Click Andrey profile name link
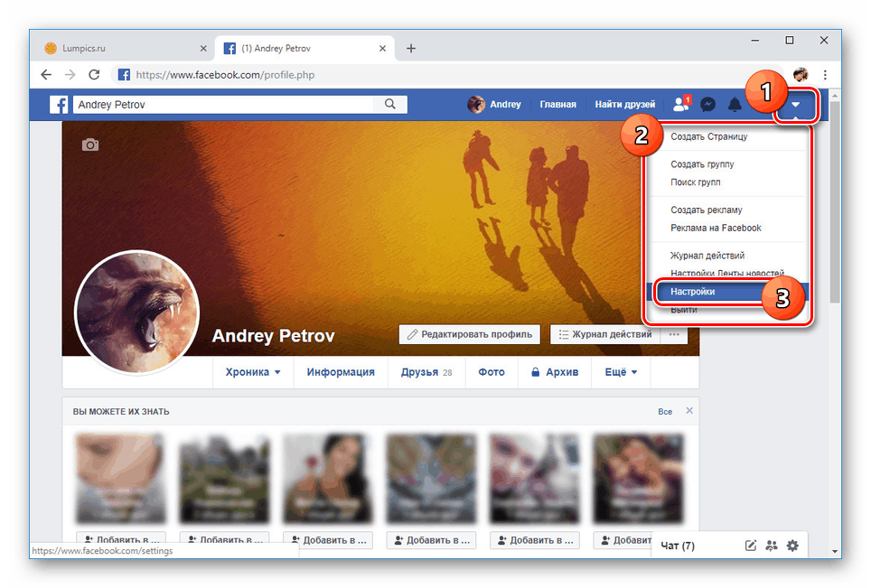Screen dimensions: 871x588 click(505, 105)
